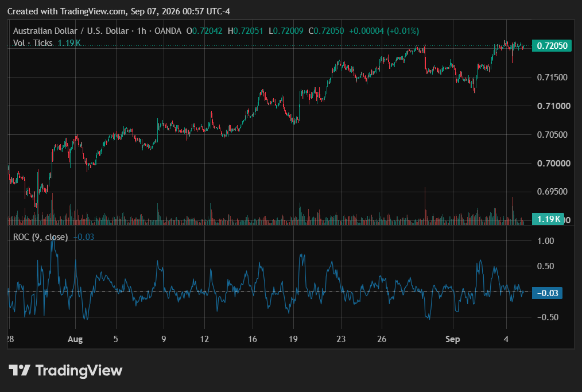Viewport: 582px width, 392px height.
Task: Select the Sep date on time axis
Action: coord(452,339)
